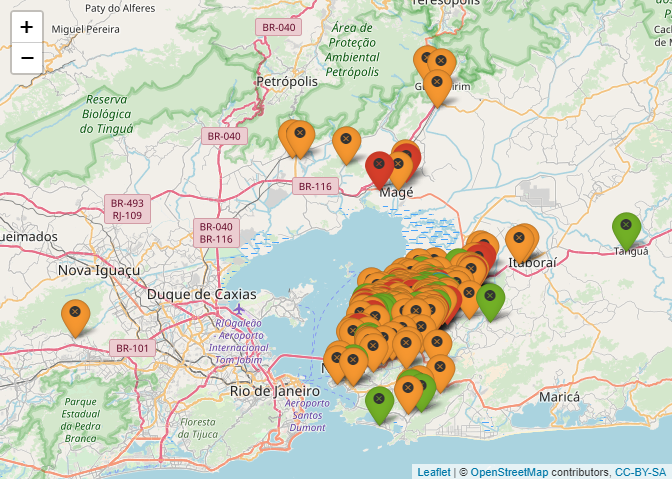Click the BR-101 road shield
This screenshot has height=479, width=672.
[132, 348]
